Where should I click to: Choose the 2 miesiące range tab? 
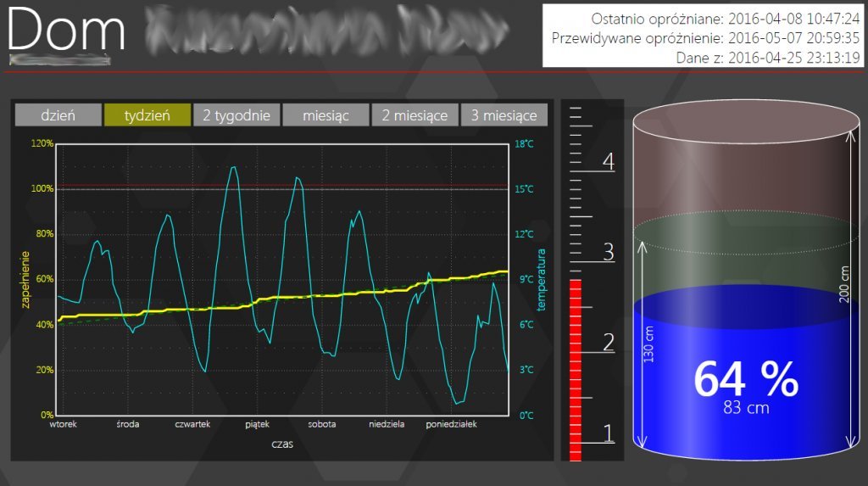pyautogui.click(x=415, y=115)
